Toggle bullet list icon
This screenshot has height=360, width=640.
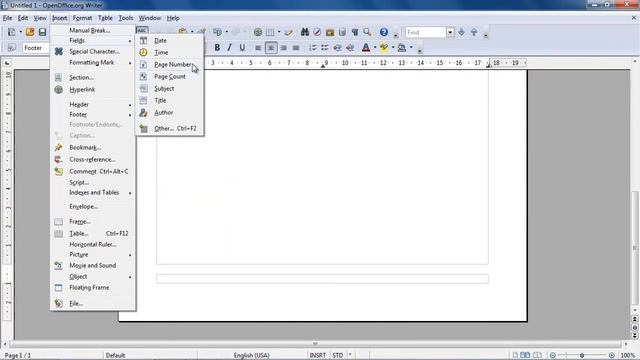(x=325, y=48)
